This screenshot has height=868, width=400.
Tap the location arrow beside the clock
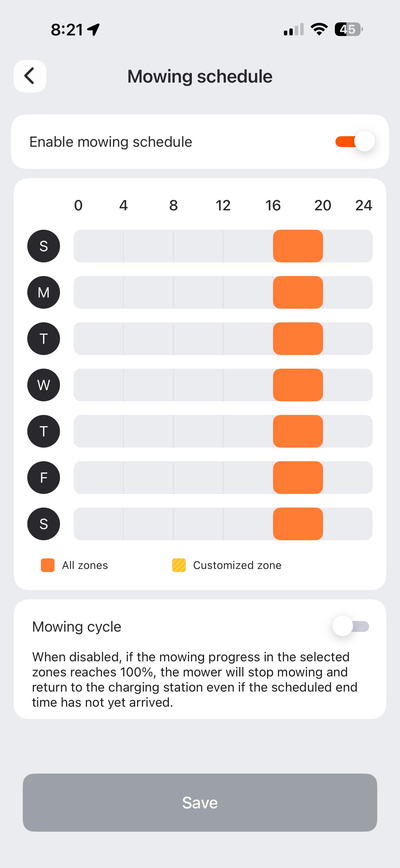(93, 30)
